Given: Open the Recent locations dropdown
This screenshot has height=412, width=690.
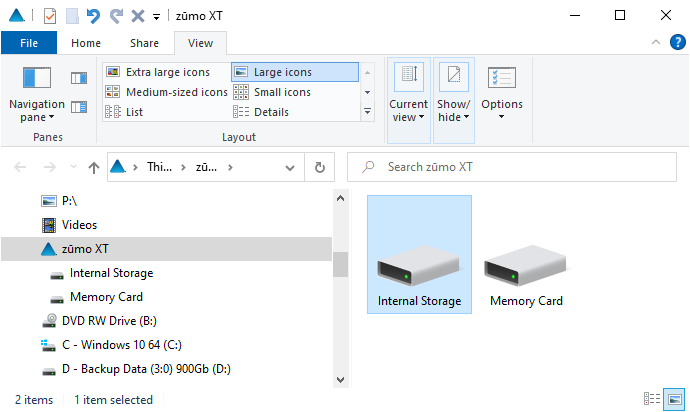Looking at the screenshot, I should [73, 167].
